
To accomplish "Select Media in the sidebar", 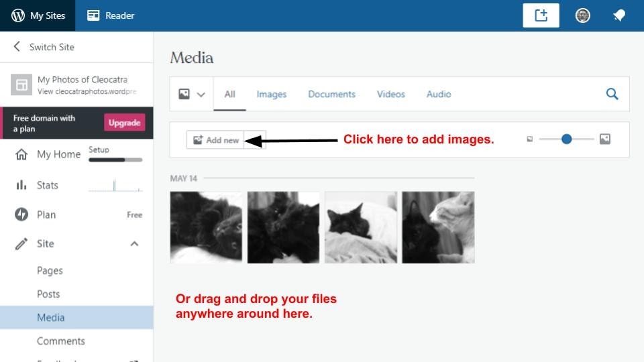I will (x=76, y=317).
